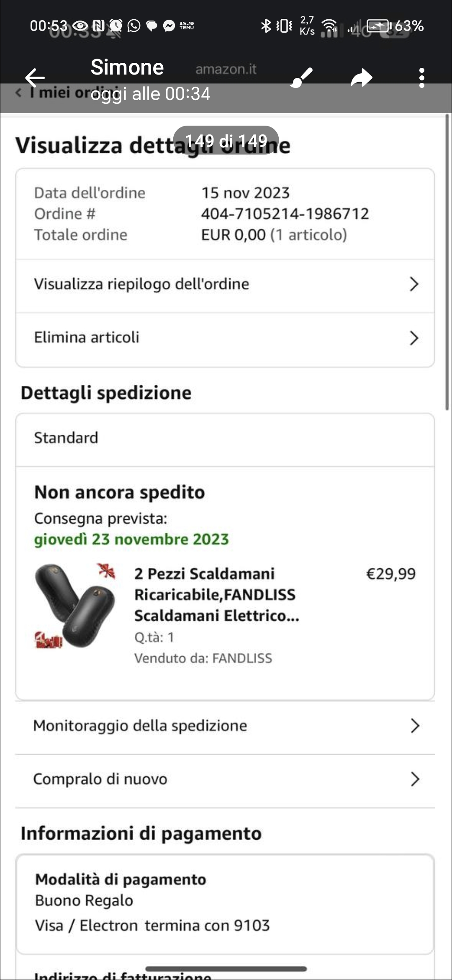Tap the WhatsApp notification icon

(134, 26)
